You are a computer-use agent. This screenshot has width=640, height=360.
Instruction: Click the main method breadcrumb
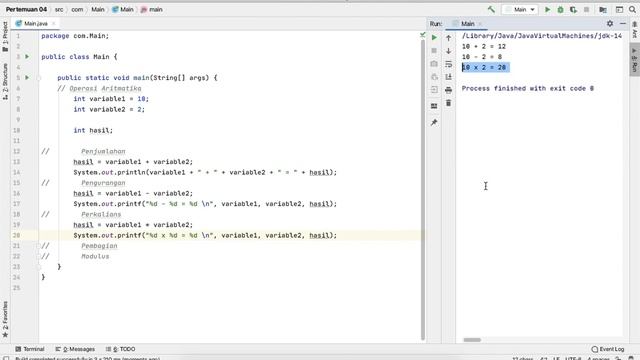151,9
